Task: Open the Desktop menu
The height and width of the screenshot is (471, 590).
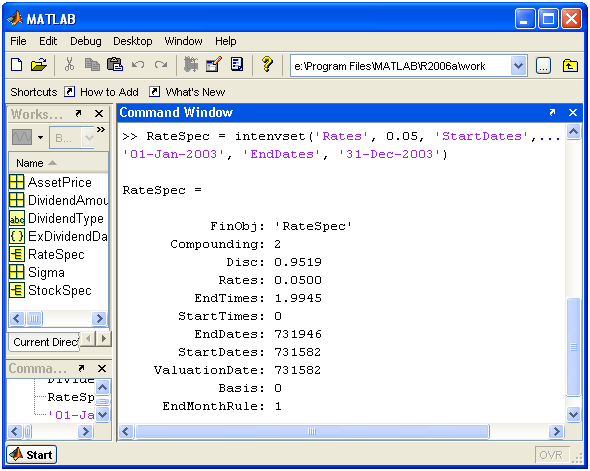Action: [x=132, y=41]
